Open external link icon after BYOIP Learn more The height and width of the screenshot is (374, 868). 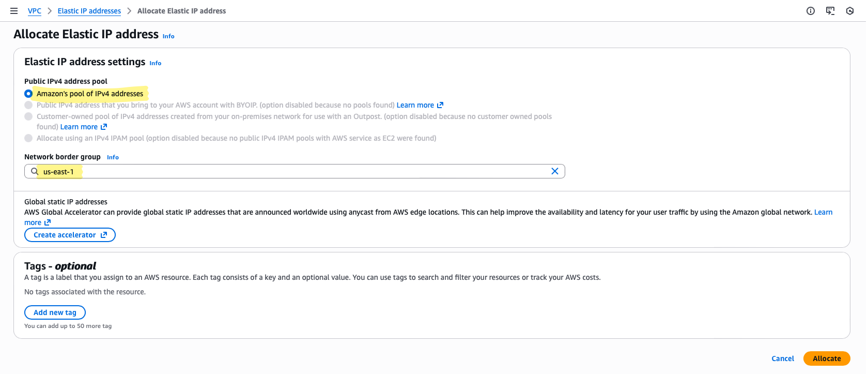(440, 105)
